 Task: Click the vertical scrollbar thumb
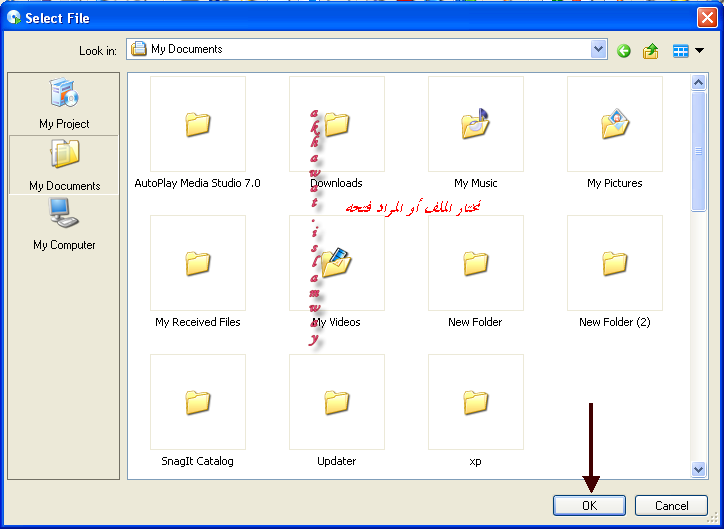click(x=698, y=151)
